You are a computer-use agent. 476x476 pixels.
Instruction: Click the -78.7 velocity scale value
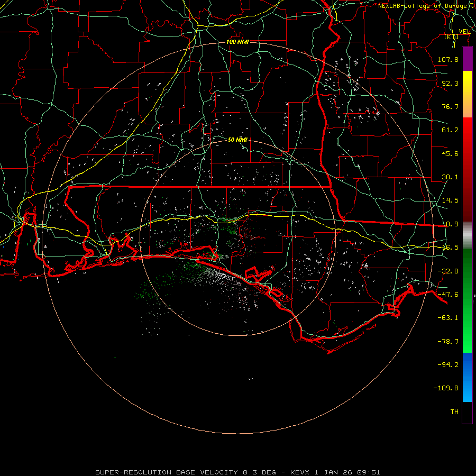pyautogui.click(x=448, y=342)
